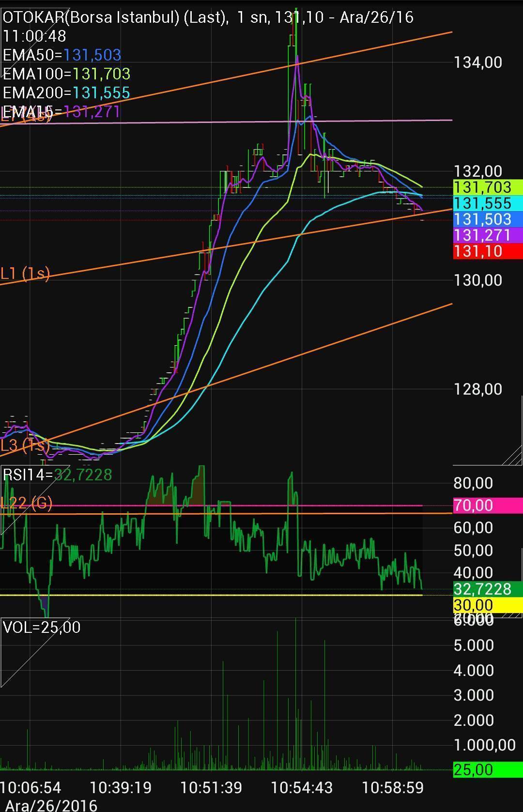Select the EMA50 indicator label
523x812 pixels.
point(62,55)
